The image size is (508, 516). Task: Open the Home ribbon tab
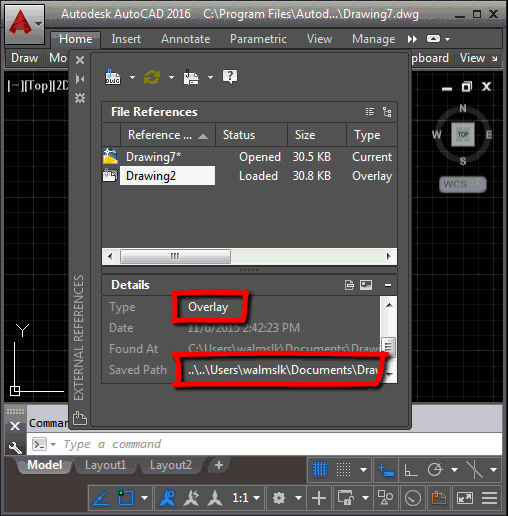[x=76, y=39]
